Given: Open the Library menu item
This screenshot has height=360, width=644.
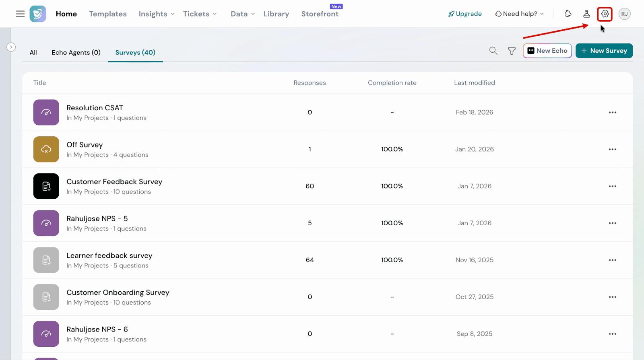Looking at the screenshot, I should pos(276,14).
